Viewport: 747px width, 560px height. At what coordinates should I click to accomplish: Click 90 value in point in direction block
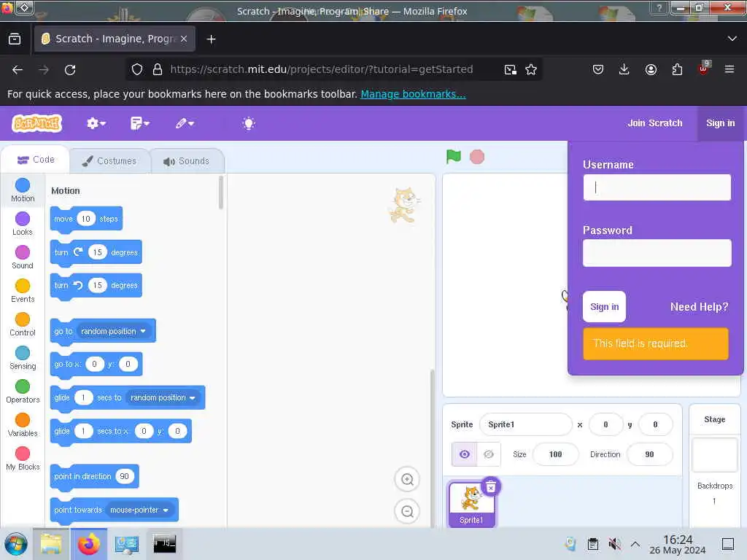point(124,476)
